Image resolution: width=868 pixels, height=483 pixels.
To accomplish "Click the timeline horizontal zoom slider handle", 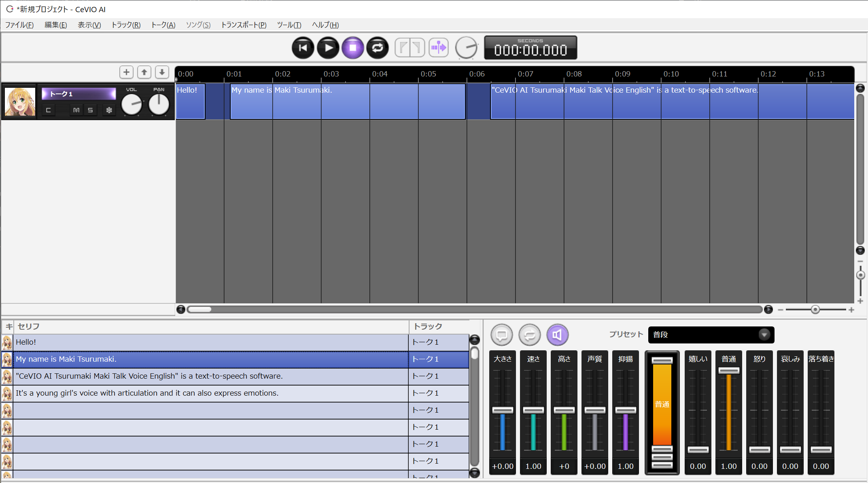I will (815, 309).
